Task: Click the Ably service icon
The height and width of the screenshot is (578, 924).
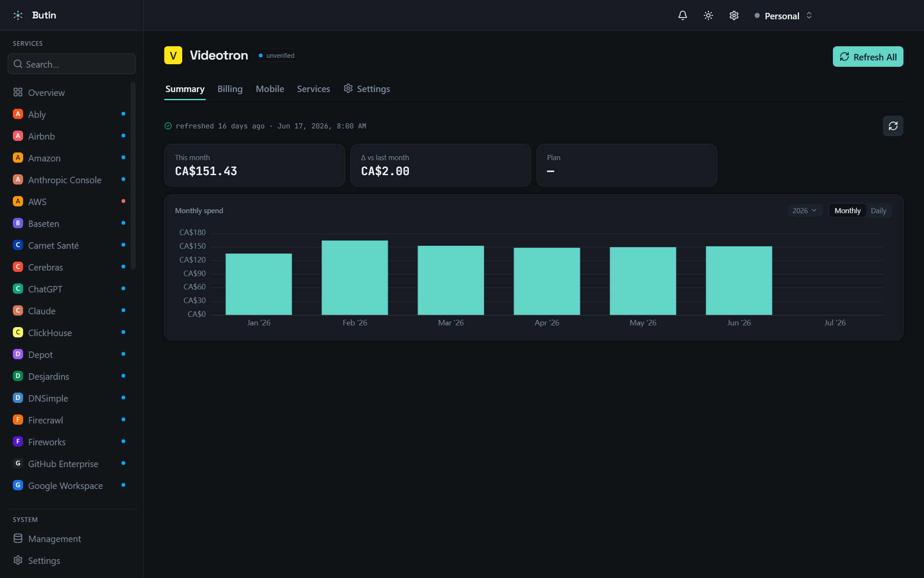Action: click(18, 114)
